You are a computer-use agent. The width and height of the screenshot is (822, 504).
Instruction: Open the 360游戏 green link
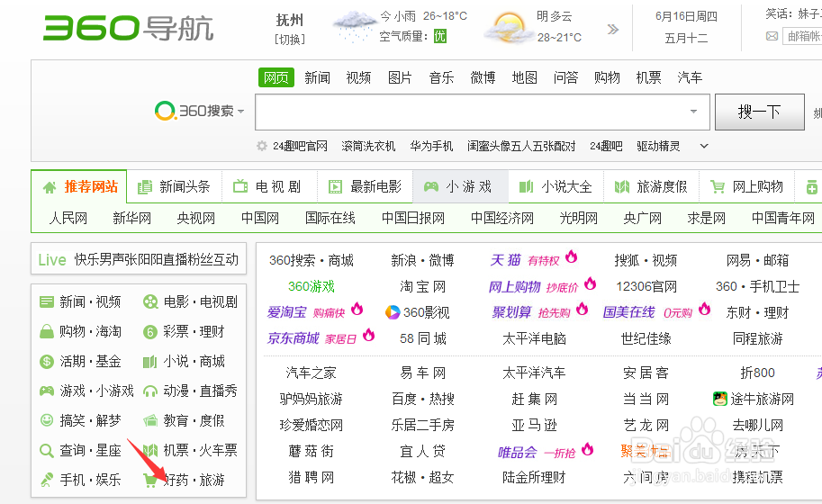pyautogui.click(x=312, y=286)
